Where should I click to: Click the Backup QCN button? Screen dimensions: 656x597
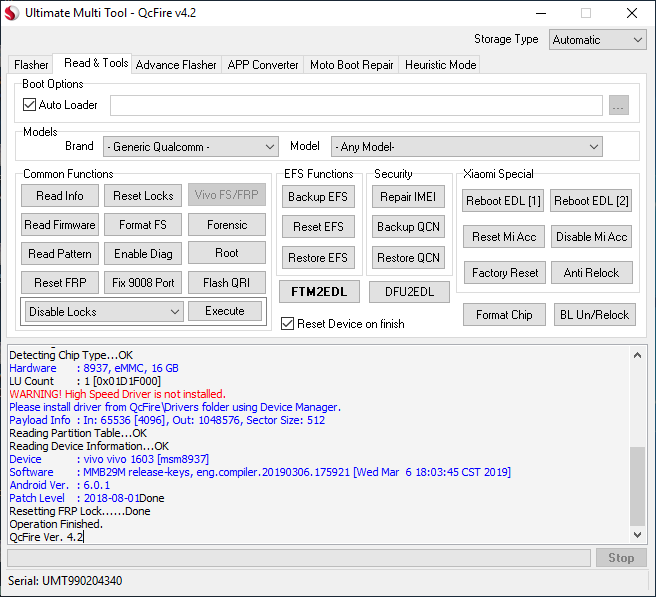coord(408,227)
